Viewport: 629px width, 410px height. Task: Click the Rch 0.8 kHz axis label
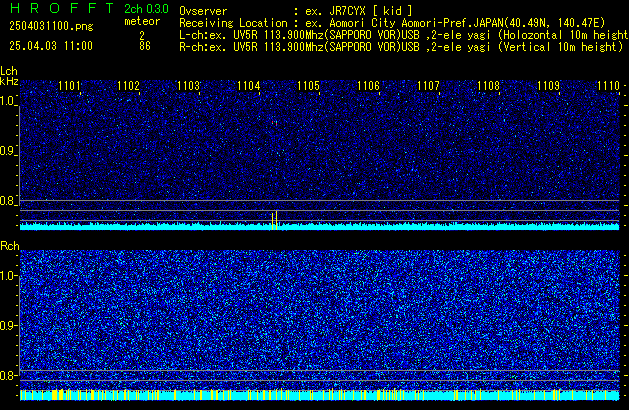click(x=8, y=375)
